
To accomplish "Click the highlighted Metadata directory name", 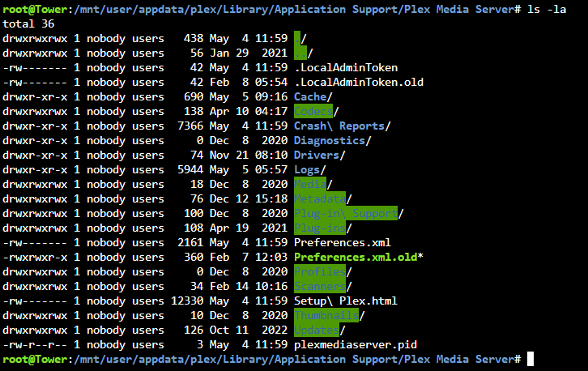I will pos(320,198).
